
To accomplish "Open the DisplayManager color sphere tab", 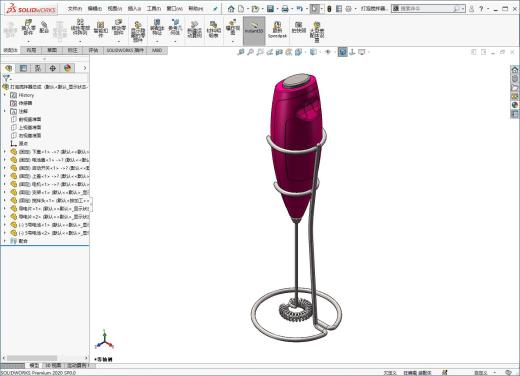I will pyautogui.click(x=67, y=68).
